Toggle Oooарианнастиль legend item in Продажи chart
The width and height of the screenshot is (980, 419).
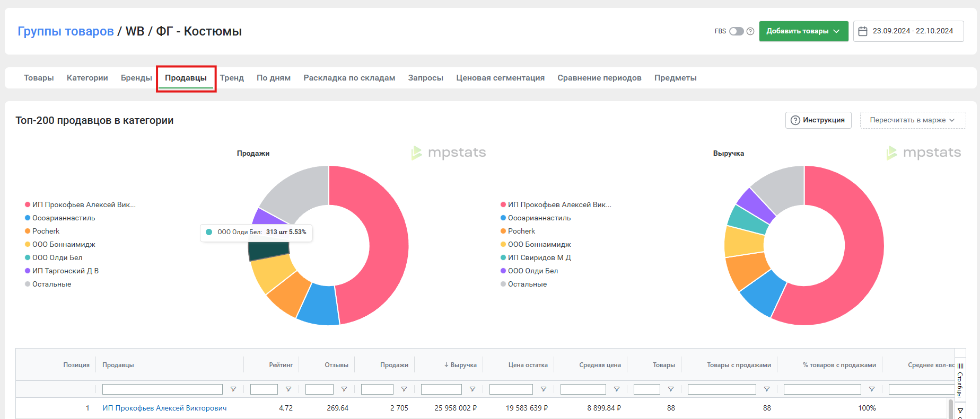click(x=60, y=218)
